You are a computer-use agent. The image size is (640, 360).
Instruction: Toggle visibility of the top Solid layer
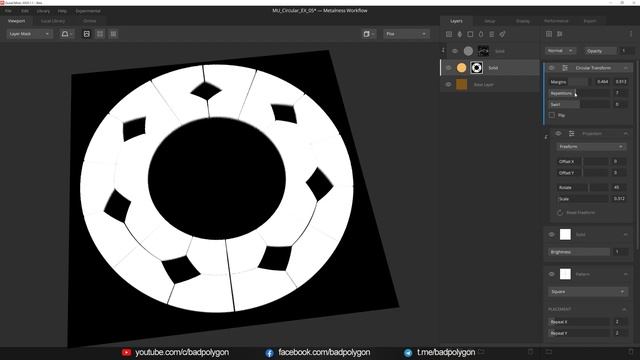coord(455,51)
